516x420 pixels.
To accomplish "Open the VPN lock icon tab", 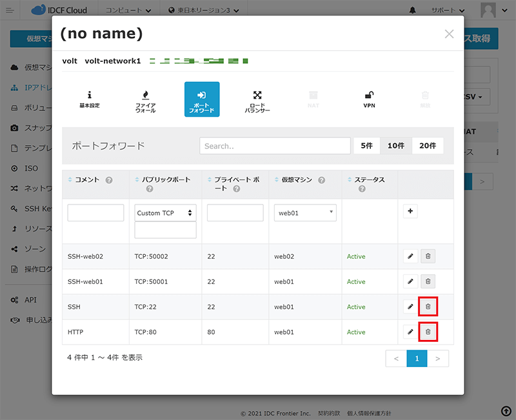I will pos(369,99).
